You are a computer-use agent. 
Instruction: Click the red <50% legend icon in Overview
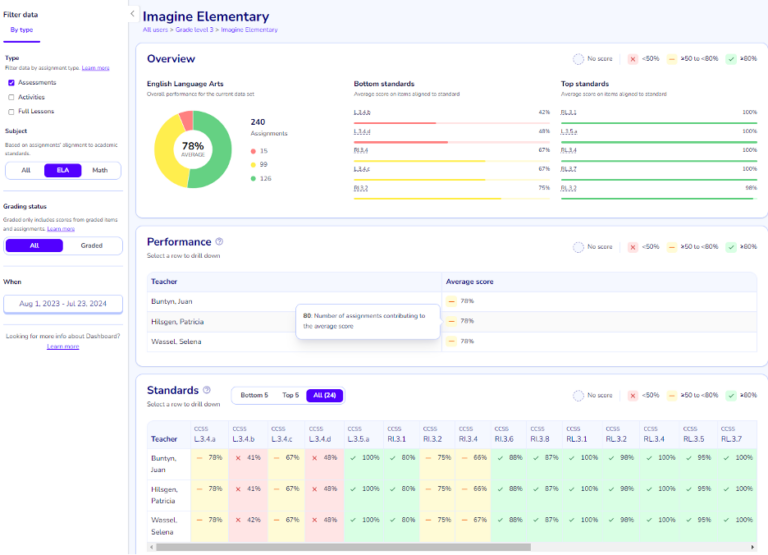click(632, 59)
